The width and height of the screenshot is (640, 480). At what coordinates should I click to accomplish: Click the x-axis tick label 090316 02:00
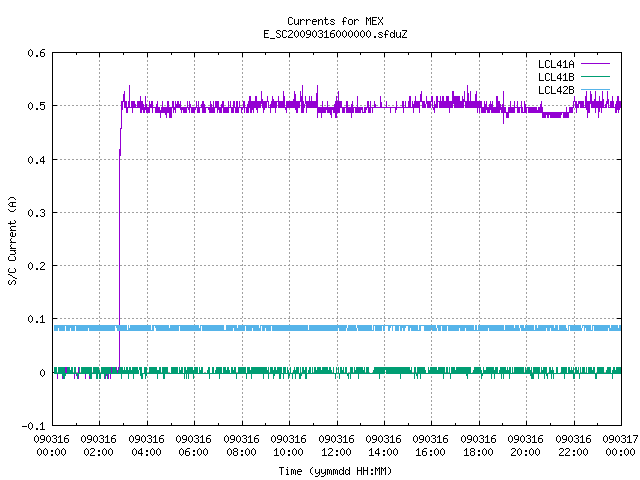click(x=98, y=446)
